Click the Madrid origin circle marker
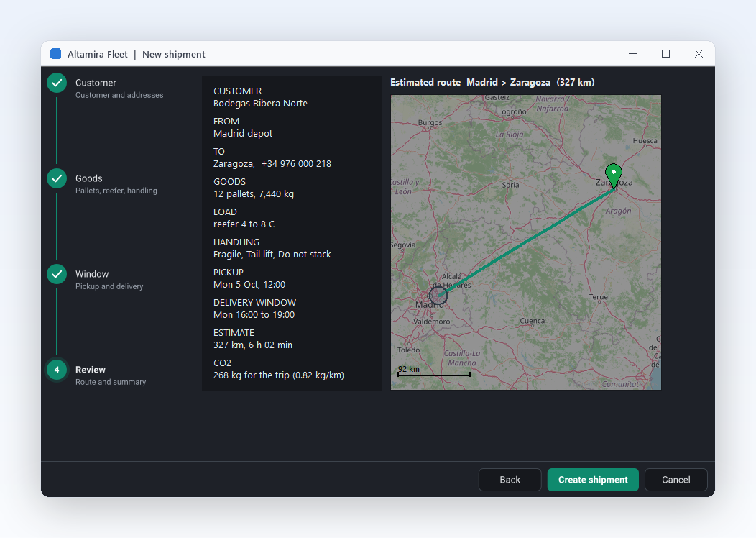756x538 pixels. (438, 295)
